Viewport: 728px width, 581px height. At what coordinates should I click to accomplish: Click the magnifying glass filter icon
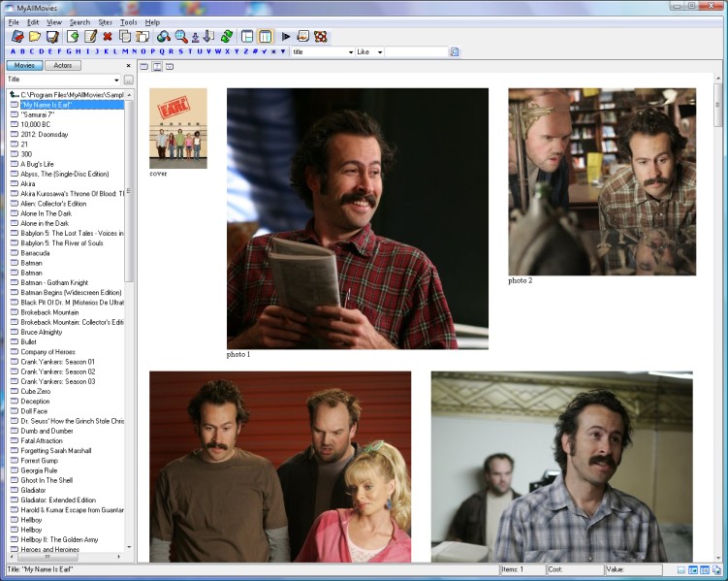tap(181, 36)
